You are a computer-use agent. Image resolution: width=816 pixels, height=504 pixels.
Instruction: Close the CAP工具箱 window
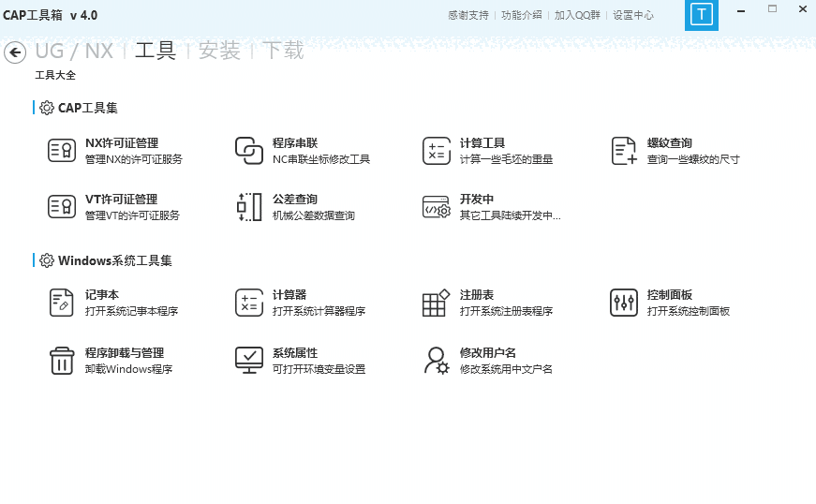(x=803, y=8)
